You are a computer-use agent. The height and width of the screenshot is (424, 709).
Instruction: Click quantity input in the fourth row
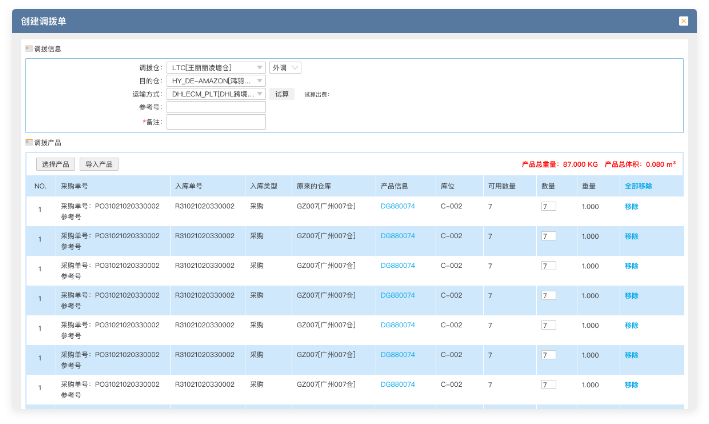point(548,296)
